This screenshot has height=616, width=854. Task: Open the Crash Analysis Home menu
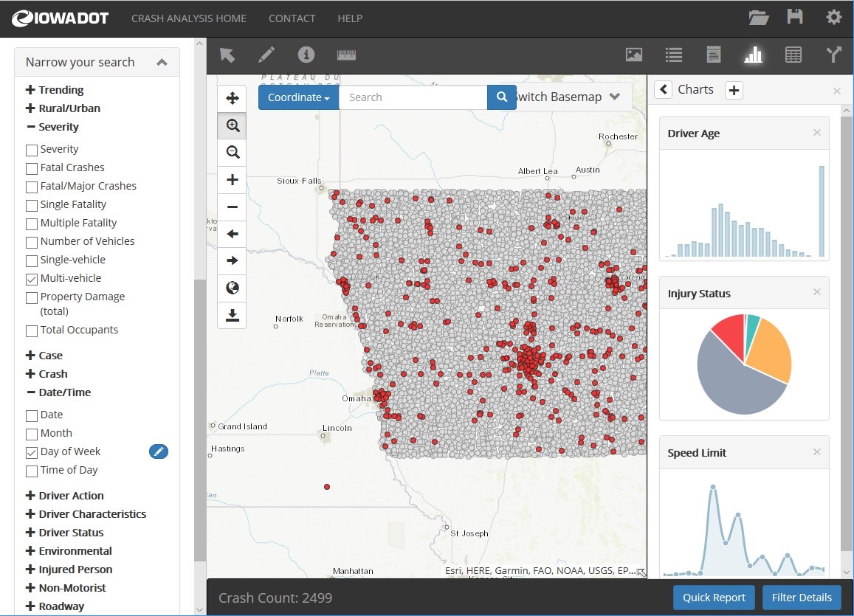point(189,18)
